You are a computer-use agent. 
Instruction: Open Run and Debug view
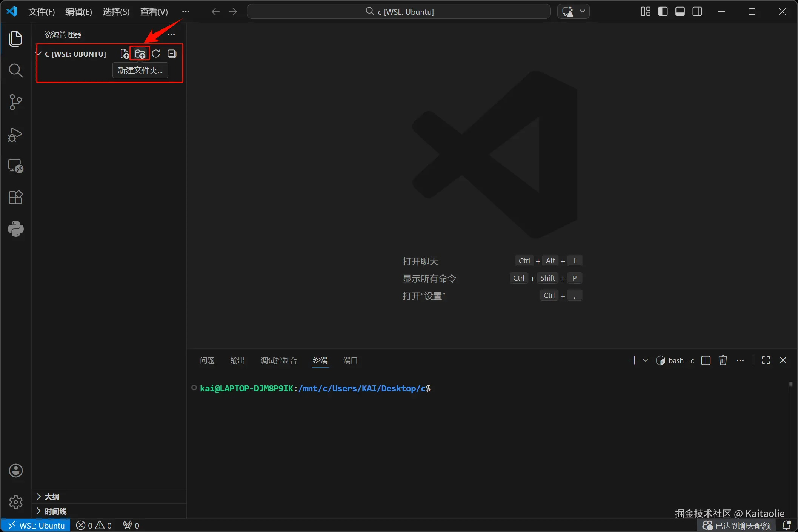click(15, 134)
